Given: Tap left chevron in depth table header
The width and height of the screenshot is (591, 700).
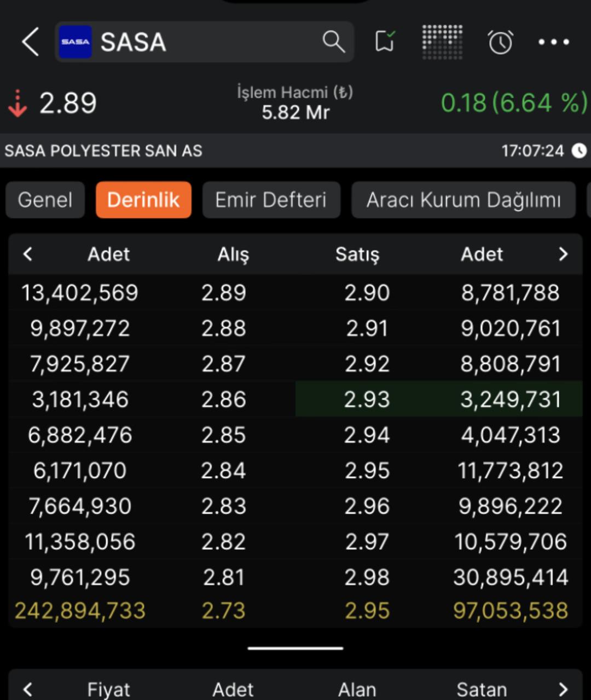Looking at the screenshot, I should point(28,254).
